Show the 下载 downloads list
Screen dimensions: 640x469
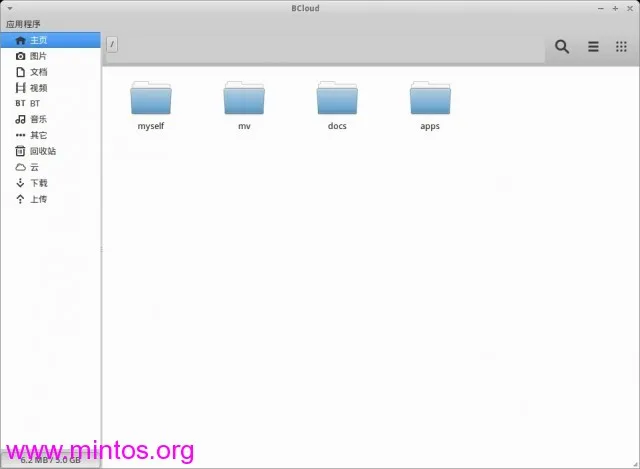coord(51,183)
